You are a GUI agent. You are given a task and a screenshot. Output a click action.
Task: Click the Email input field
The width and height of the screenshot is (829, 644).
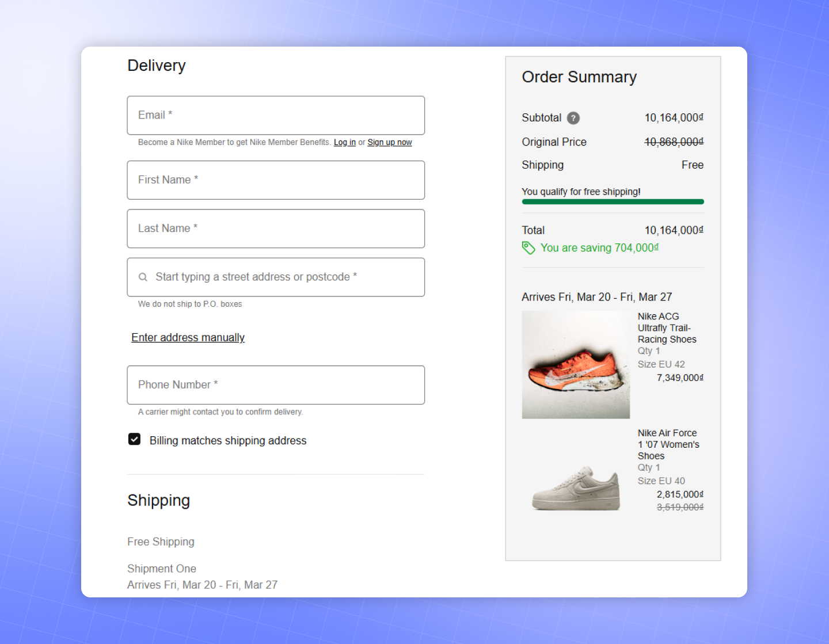tap(276, 115)
